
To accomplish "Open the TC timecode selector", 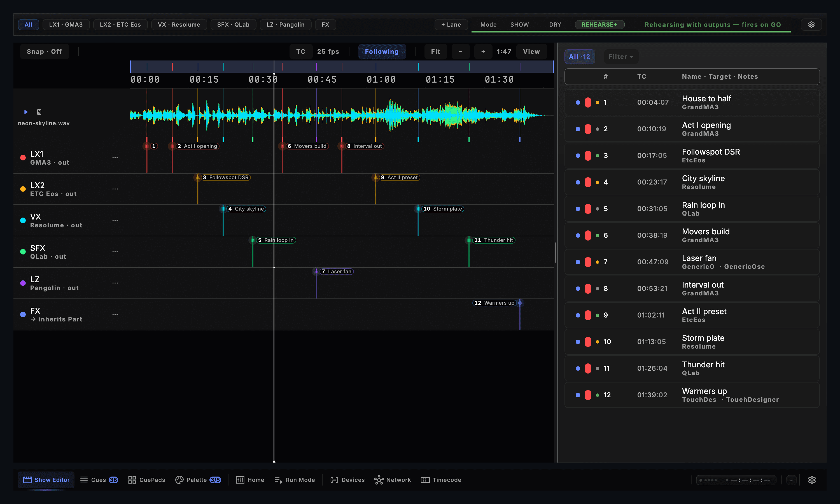I will pos(300,51).
